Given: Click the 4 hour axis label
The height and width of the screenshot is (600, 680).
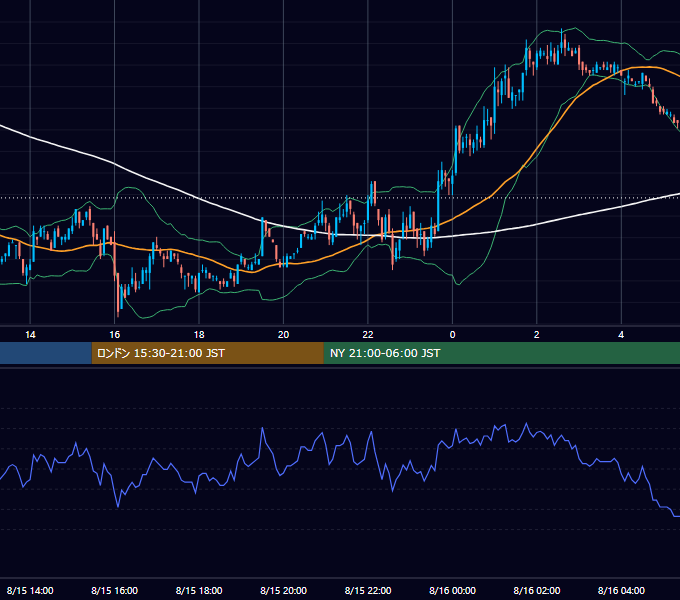Looking at the screenshot, I should pyautogui.click(x=621, y=335).
